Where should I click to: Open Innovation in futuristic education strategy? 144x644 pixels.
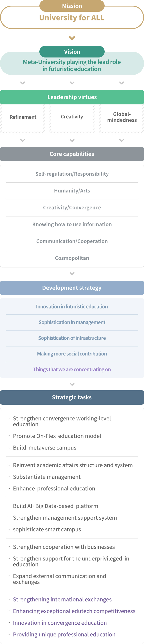coord(72,307)
